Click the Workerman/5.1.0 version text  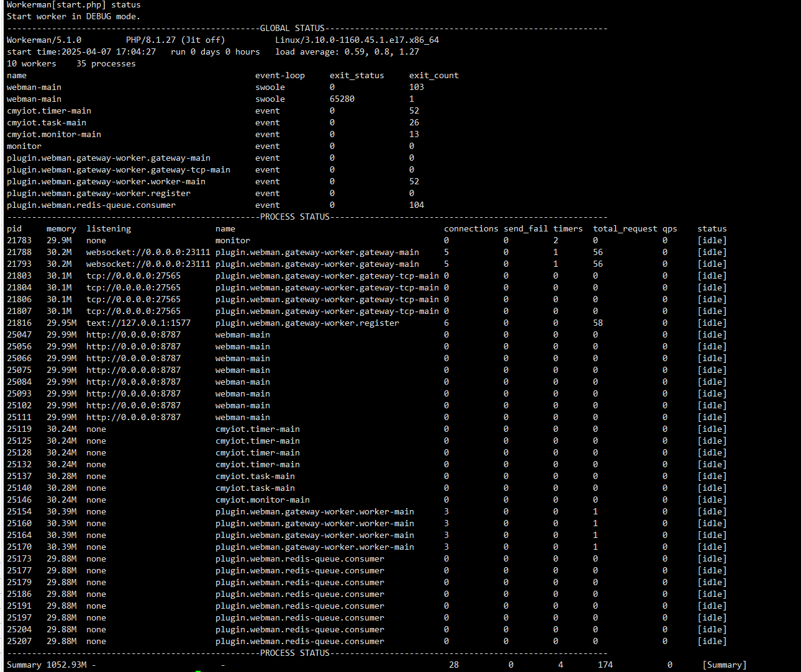(44, 40)
